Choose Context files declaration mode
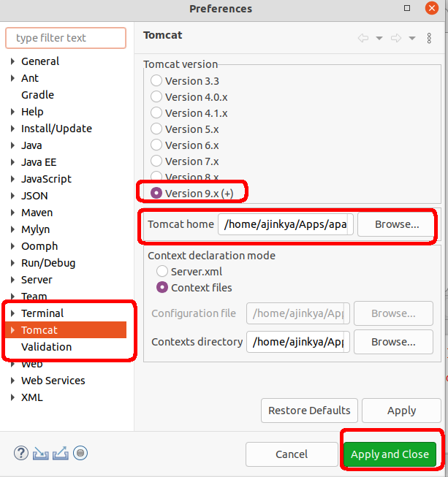This screenshot has width=448, height=477. coord(162,288)
